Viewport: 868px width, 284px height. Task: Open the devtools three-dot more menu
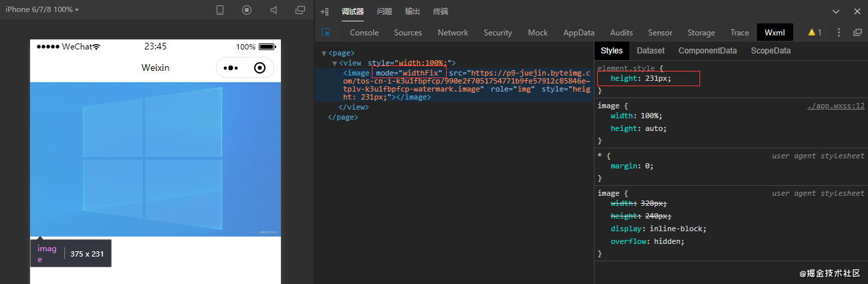point(839,32)
